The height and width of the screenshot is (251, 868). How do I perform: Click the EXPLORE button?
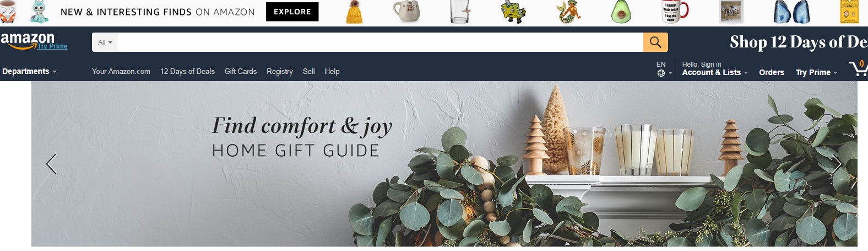point(292,12)
